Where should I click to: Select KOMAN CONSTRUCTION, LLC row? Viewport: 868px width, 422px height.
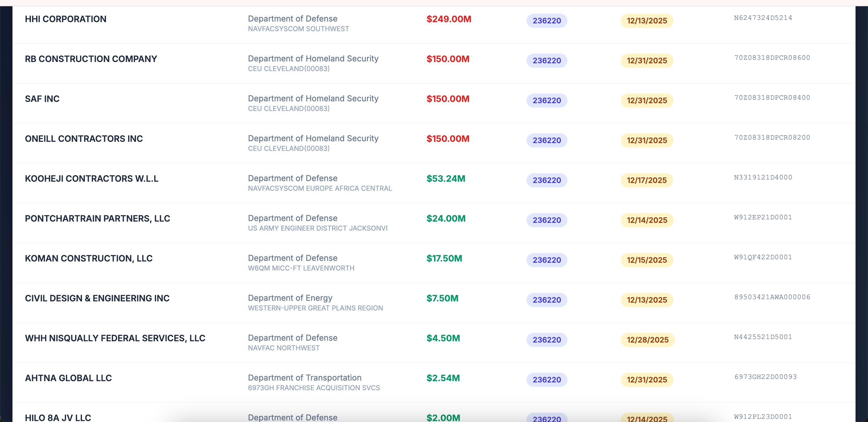click(89, 259)
